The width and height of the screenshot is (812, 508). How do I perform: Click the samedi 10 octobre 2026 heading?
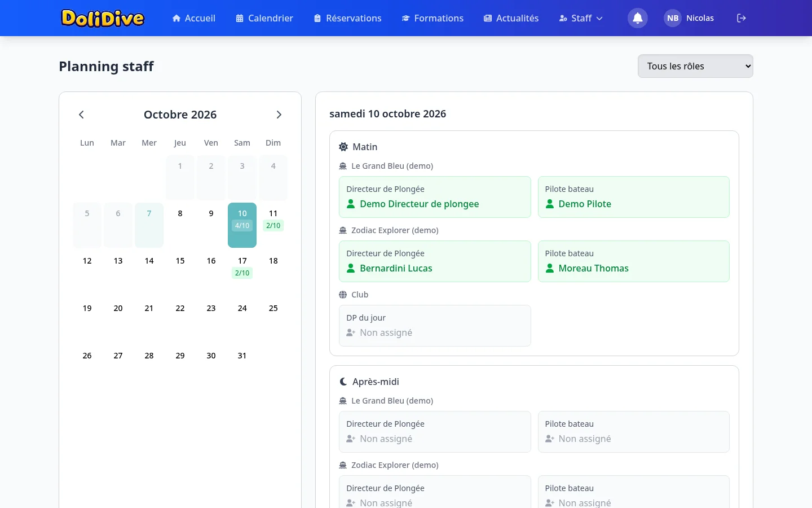tap(387, 113)
